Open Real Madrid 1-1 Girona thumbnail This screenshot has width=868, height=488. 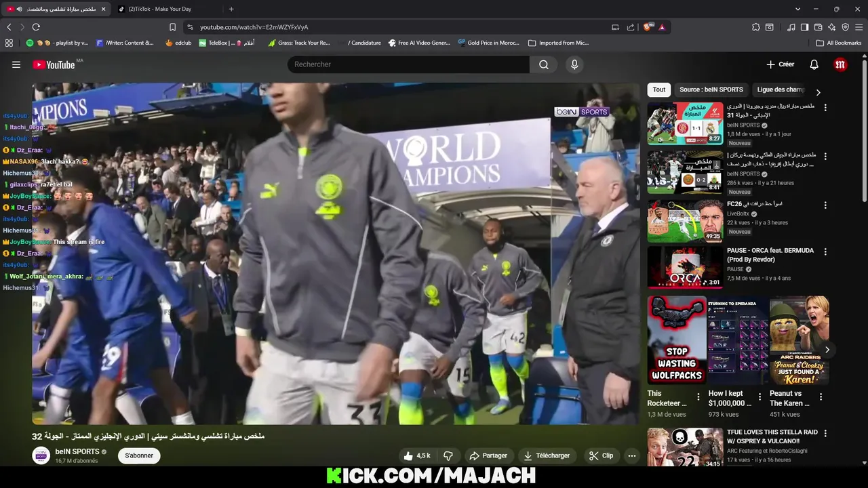pyautogui.click(x=685, y=123)
